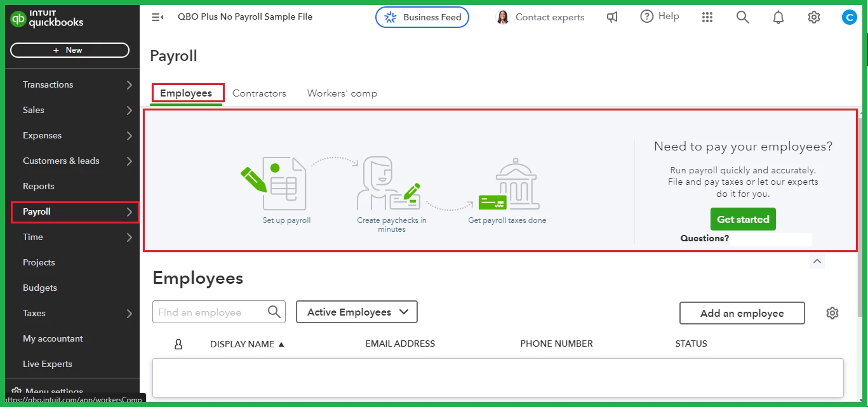Expand the Taxes submenu arrow
The width and height of the screenshot is (868, 407).
point(129,313)
